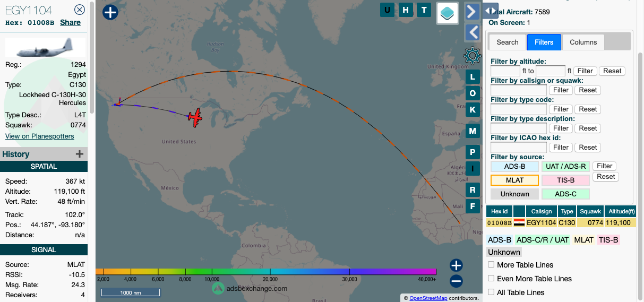Image resolution: width=644 pixels, height=302 pixels.
Task: Click the F map button
Action: (x=473, y=206)
